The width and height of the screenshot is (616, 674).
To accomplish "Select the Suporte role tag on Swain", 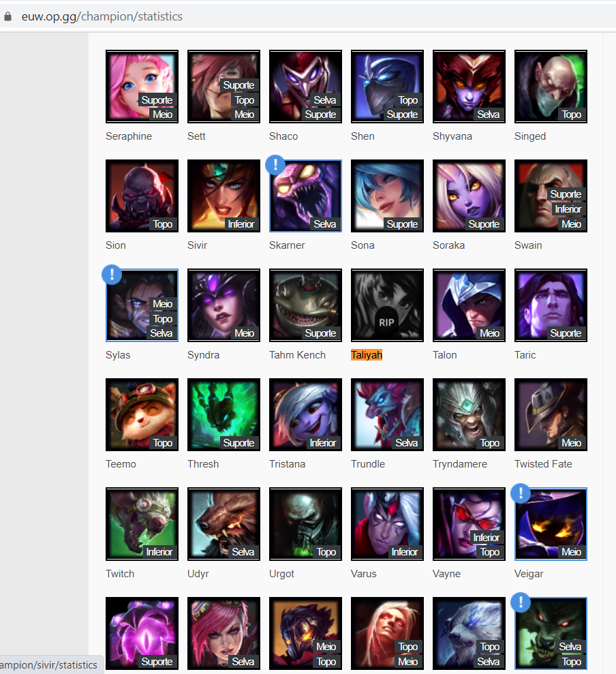I will point(566,194).
